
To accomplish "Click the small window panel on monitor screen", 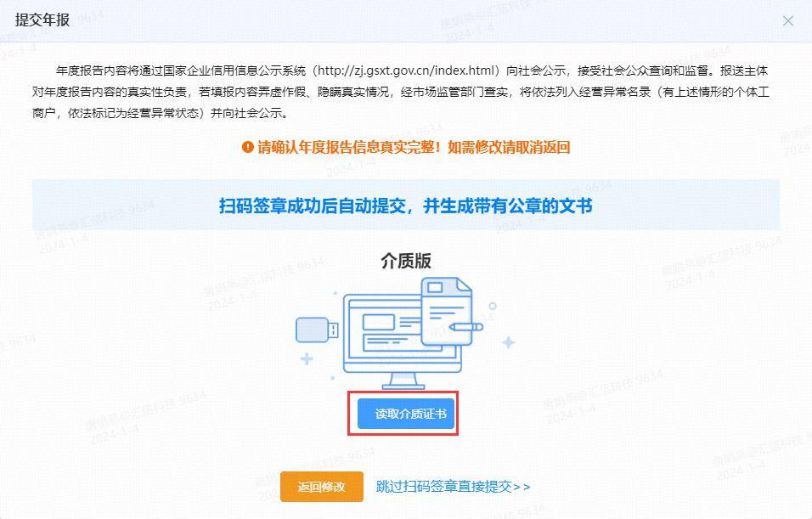I will [379, 322].
